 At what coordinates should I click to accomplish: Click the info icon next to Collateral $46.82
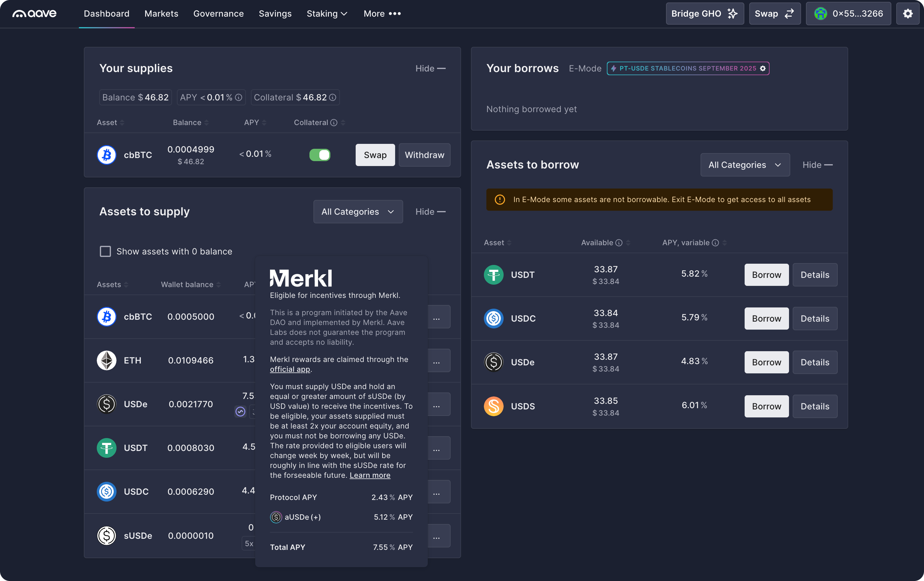pyautogui.click(x=332, y=97)
